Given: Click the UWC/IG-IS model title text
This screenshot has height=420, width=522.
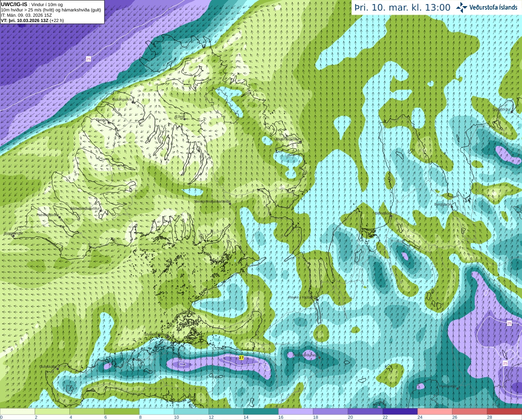Looking at the screenshot, I should 14,4.
